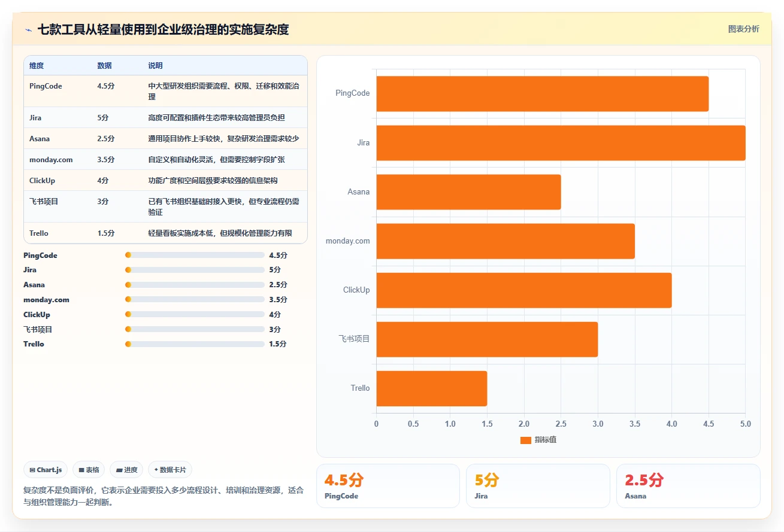
Task: Click the 5.0 x-axis tick label
Action: point(745,424)
